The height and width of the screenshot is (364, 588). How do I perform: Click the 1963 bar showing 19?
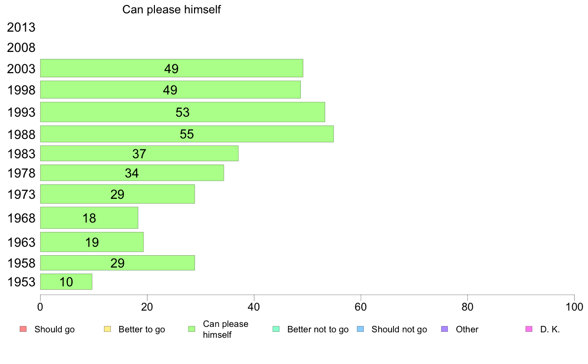pyautogui.click(x=92, y=242)
